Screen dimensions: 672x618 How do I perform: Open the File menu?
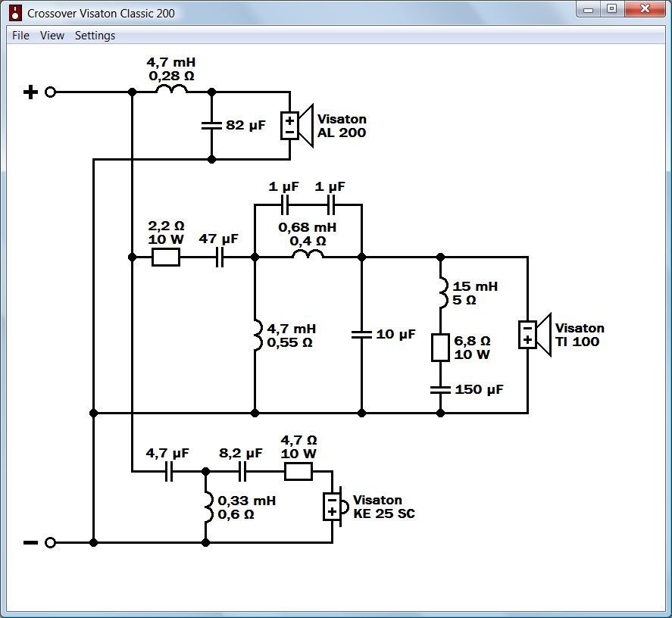20,36
